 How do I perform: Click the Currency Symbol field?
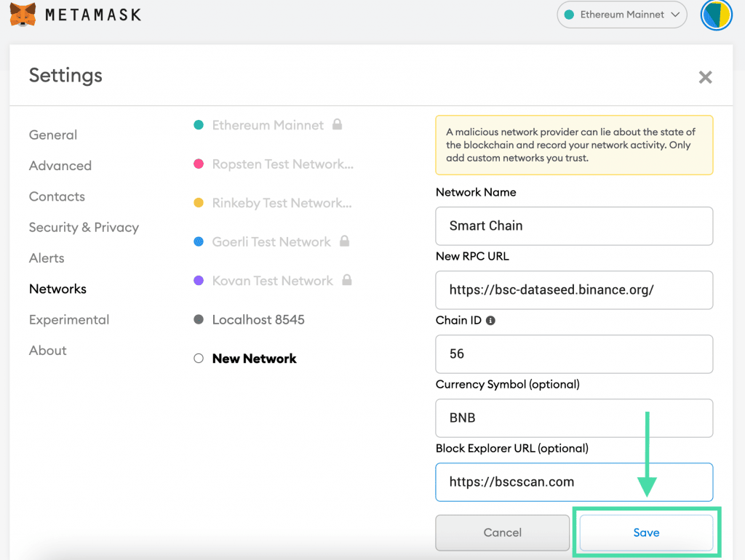[574, 418]
